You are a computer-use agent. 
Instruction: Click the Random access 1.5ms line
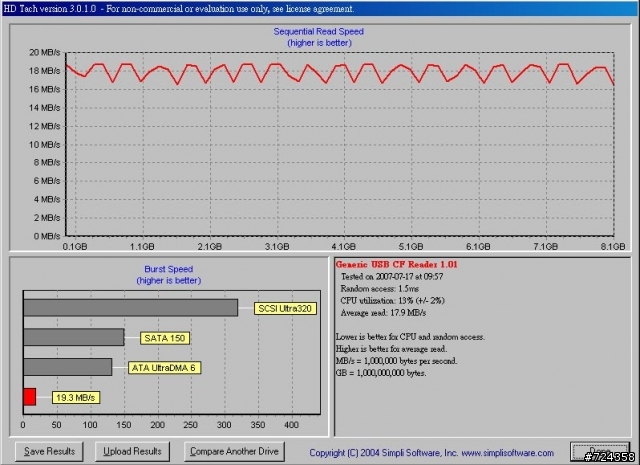(x=380, y=289)
